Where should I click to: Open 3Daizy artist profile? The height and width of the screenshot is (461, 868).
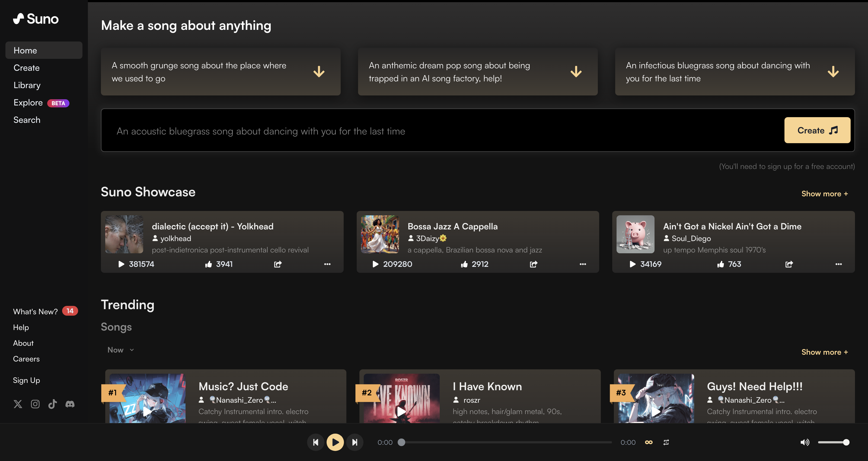431,239
